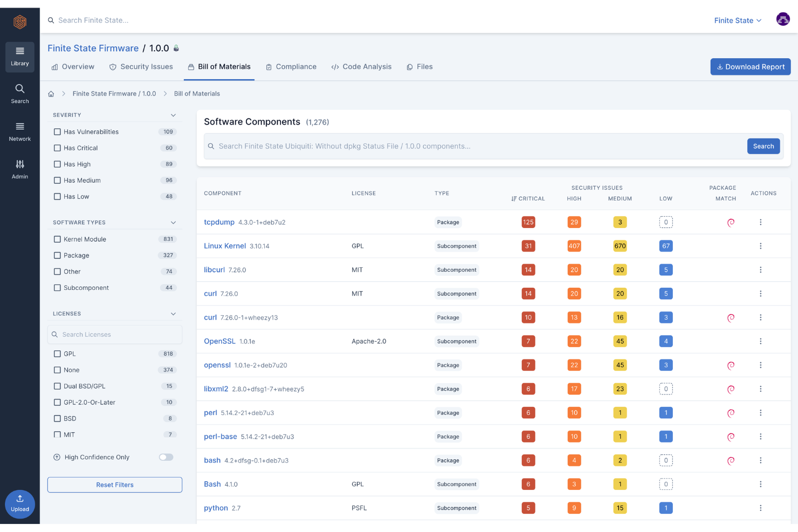Click the package match icon for libxml2

(x=731, y=389)
